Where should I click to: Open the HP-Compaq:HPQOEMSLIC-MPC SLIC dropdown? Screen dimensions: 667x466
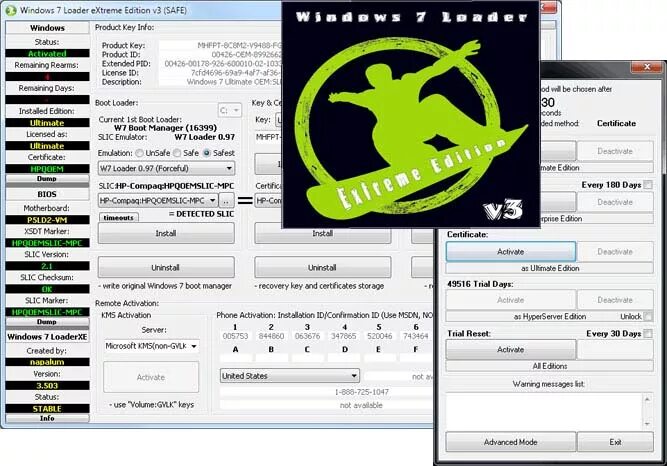[158, 200]
